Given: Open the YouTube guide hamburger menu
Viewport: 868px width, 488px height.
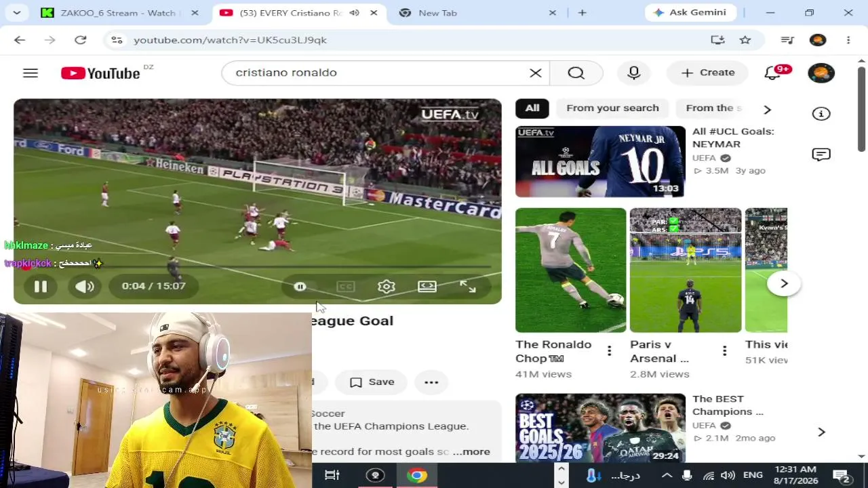Looking at the screenshot, I should point(31,73).
